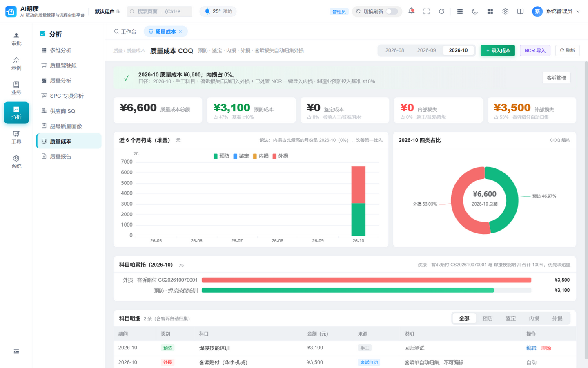This screenshot has height=368, width=588.
Task: Open 质量驾驶舱 in the analysis menu
Action: (x=69, y=65)
